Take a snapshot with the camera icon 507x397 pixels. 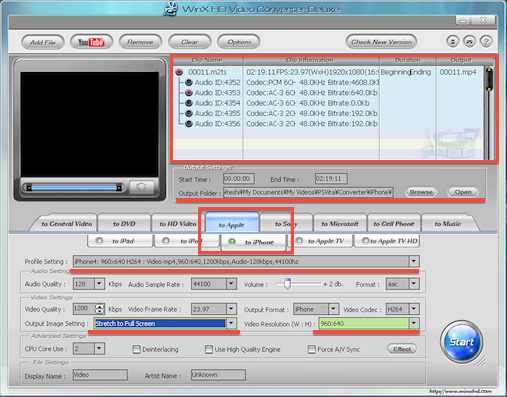[x=141, y=187]
